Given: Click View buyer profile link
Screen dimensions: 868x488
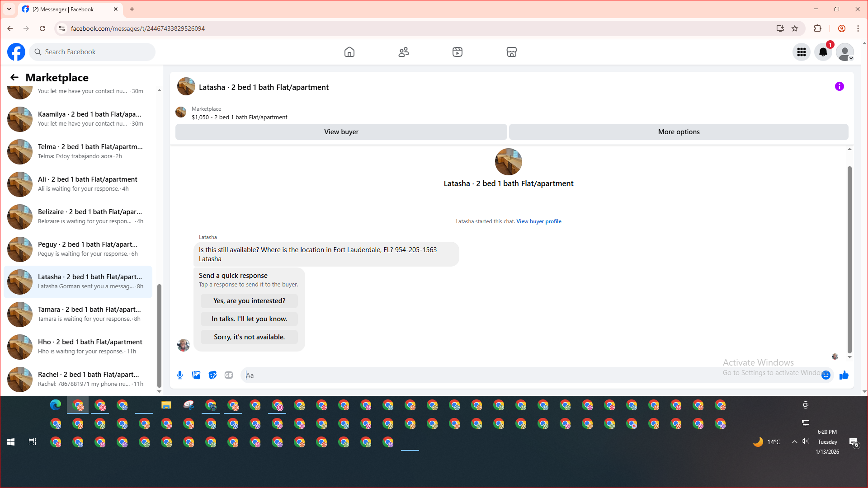Looking at the screenshot, I should [x=538, y=221].
